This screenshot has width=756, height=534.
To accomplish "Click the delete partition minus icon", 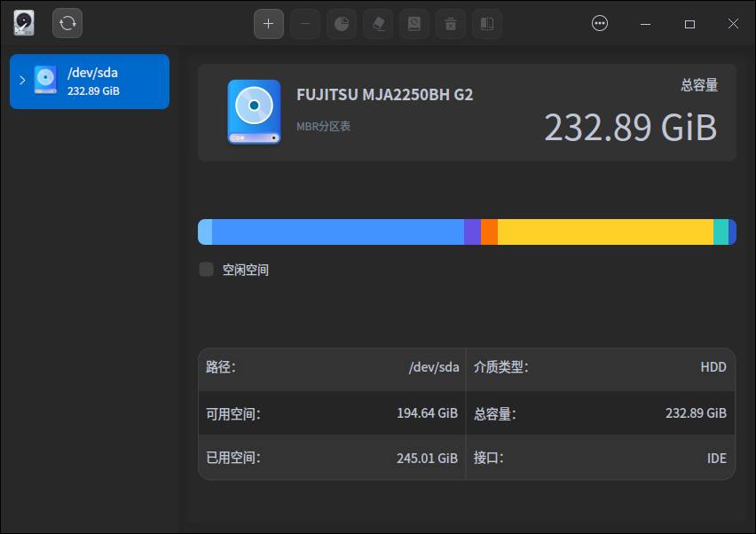I will pos(305,24).
